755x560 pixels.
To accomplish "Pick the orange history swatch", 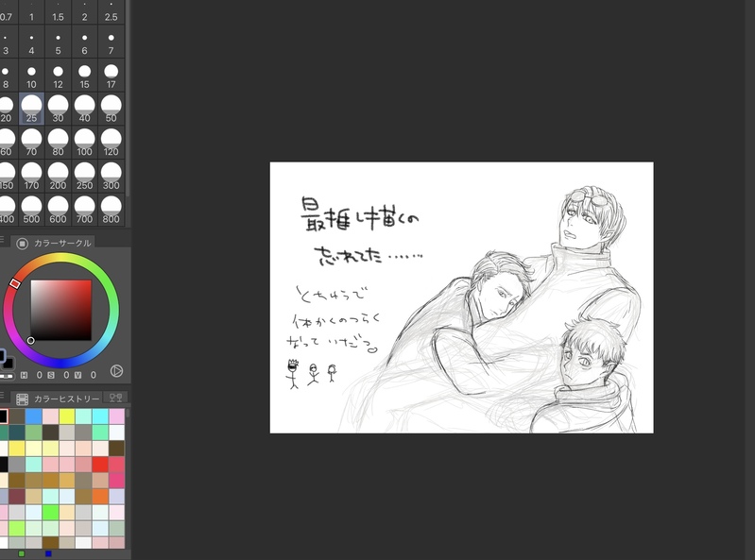I will click(100, 496).
